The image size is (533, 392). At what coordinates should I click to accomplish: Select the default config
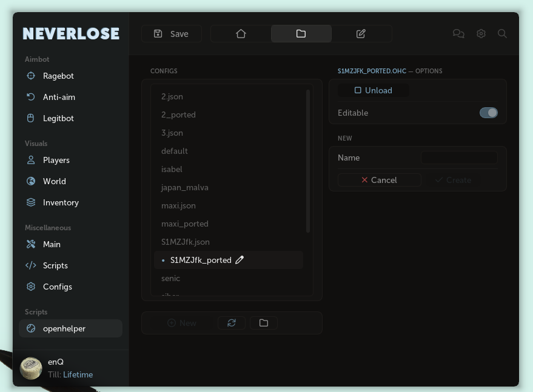[x=229, y=151]
